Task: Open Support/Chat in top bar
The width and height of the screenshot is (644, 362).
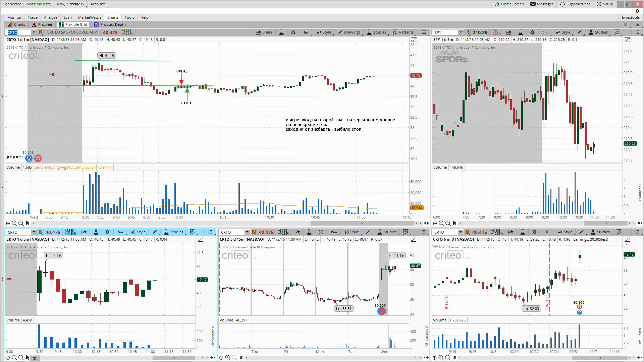Action: pos(575,4)
